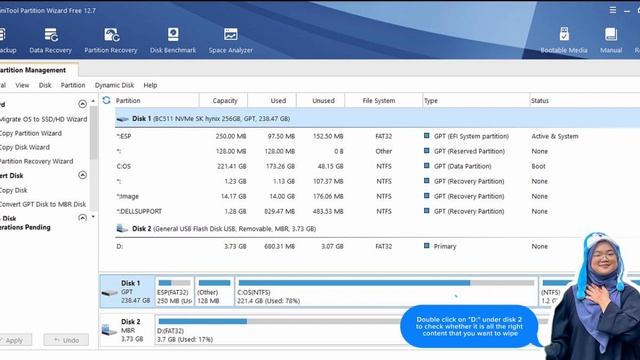Select the (Other) 128 MB block in the disk map
Screen dimensions: 640x360
pos(214,291)
